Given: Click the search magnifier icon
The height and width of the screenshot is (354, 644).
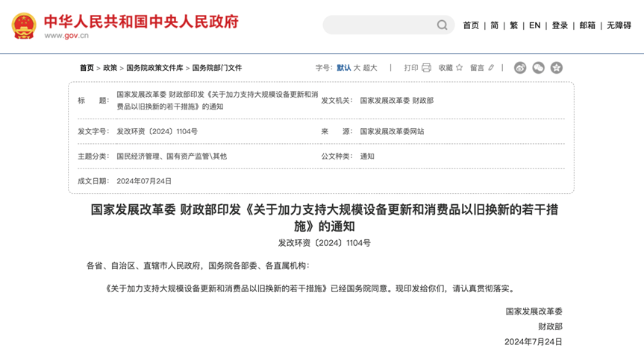Looking at the screenshot, I should (x=442, y=25).
